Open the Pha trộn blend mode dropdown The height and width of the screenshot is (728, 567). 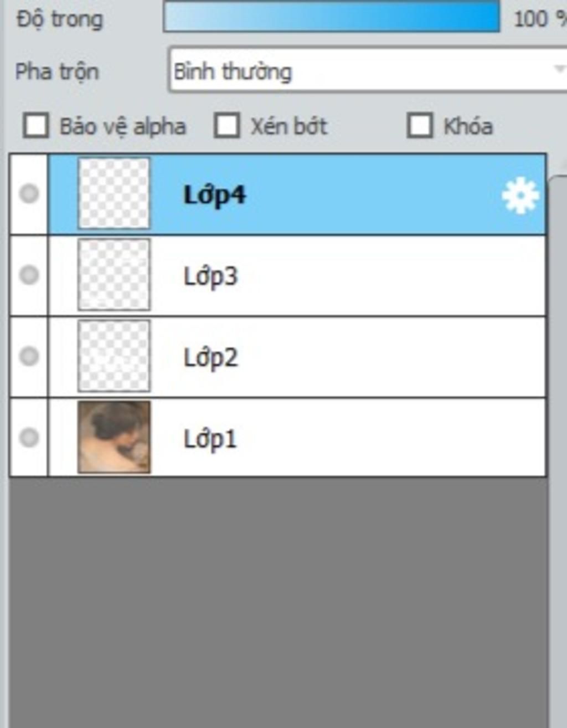pyautogui.click(x=368, y=70)
